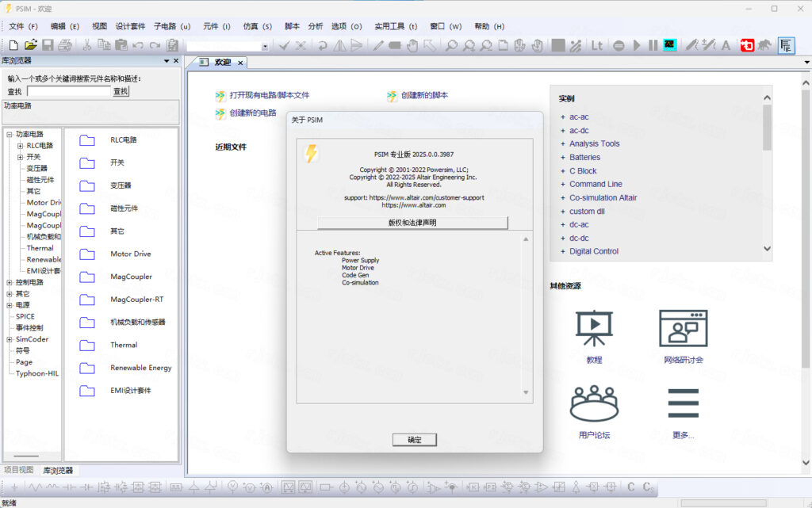
Task: Click the library search input field
Action: [x=68, y=91]
